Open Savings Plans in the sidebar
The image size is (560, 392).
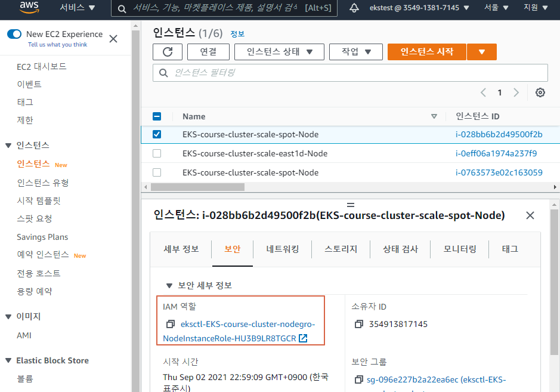42,237
